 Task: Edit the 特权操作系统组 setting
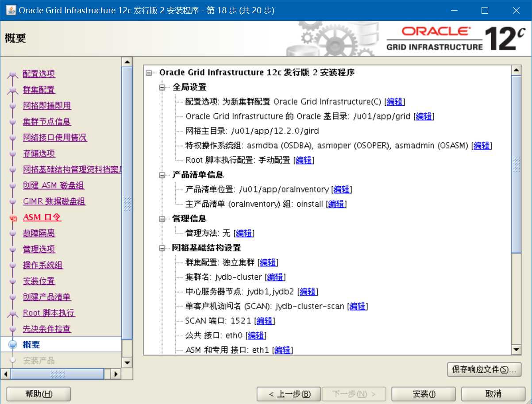482,146
